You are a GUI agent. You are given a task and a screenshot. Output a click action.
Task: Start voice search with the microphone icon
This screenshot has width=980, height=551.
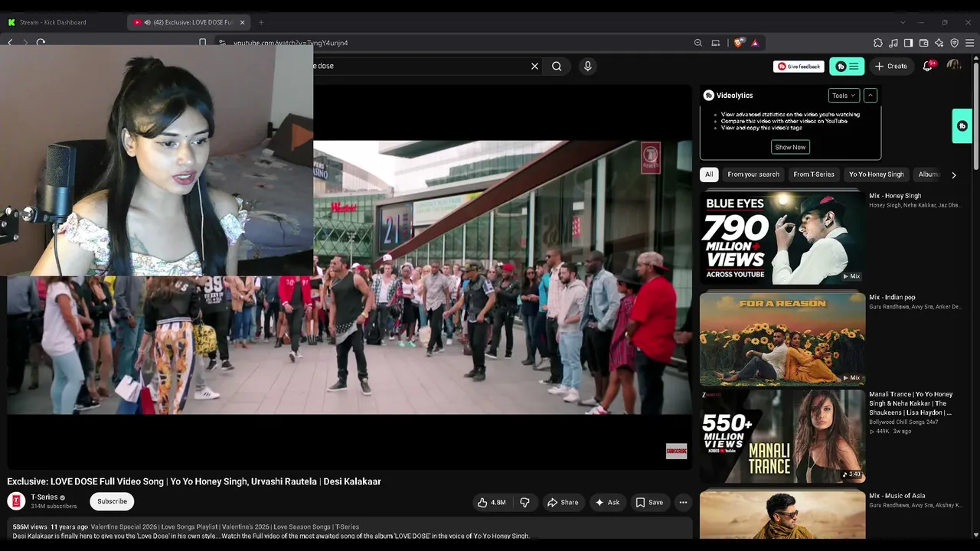pos(587,66)
